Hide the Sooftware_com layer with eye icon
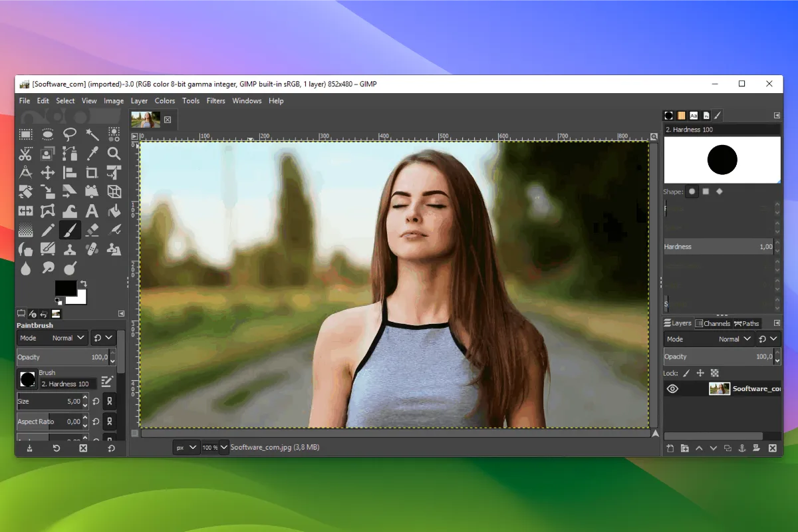 672,389
